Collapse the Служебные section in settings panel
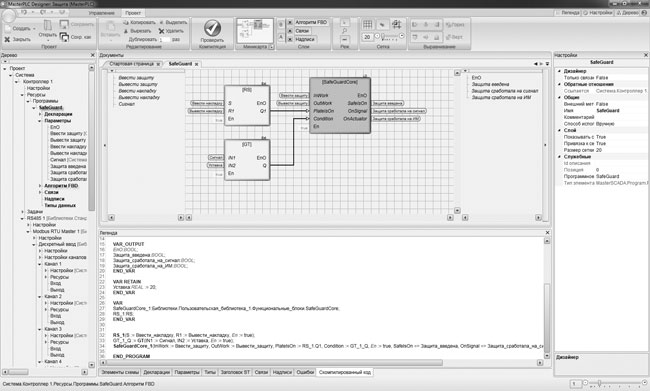The height and width of the screenshot is (391, 650). 559,157
